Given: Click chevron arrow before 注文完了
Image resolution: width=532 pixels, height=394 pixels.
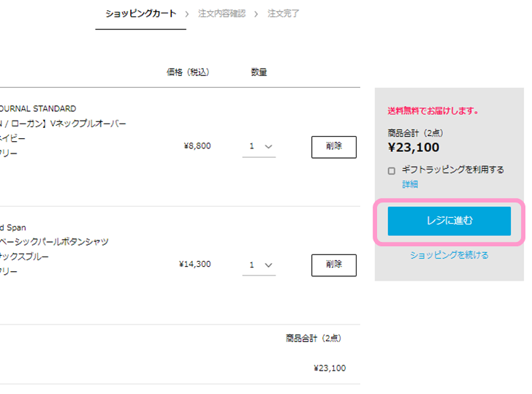Looking at the screenshot, I should pos(256,14).
